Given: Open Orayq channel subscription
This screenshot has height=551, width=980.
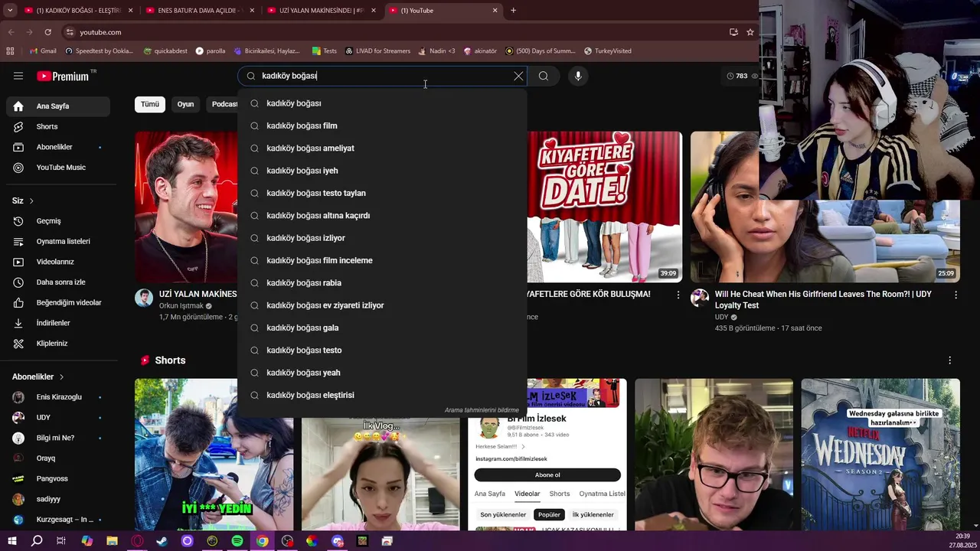Looking at the screenshot, I should (x=58, y=458).
